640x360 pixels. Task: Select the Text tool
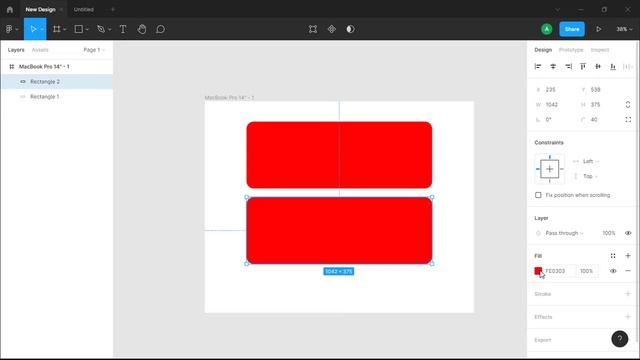(x=123, y=29)
